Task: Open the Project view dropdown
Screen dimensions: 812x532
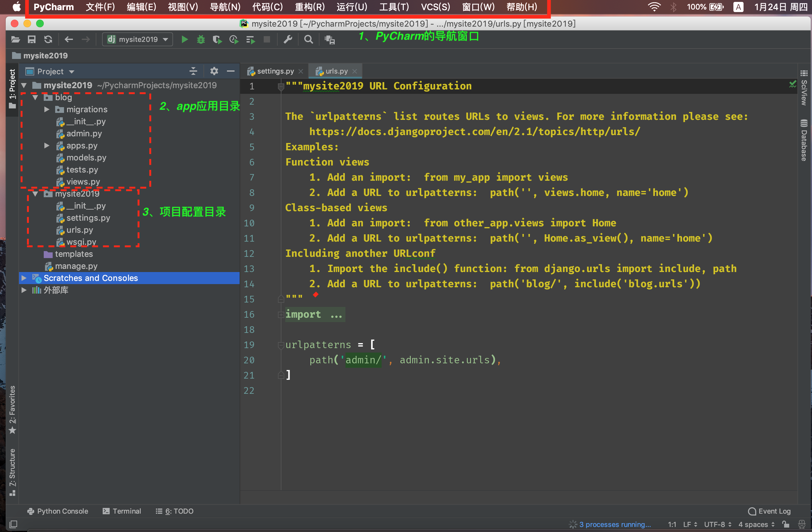Action: tap(50, 71)
